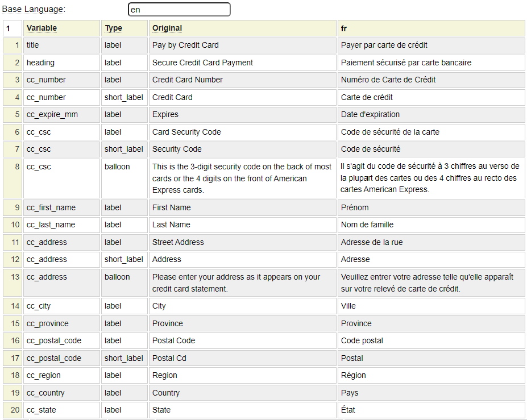Click the 'Paiement sécurisé par carte bancaire' translation
The height and width of the screenshot is (420, 527).
[431, 63]
